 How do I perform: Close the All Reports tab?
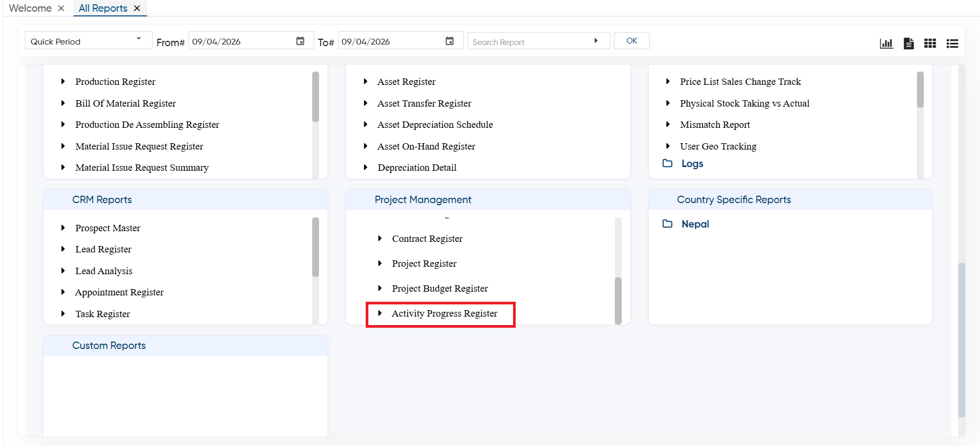(x=137, y=8)
